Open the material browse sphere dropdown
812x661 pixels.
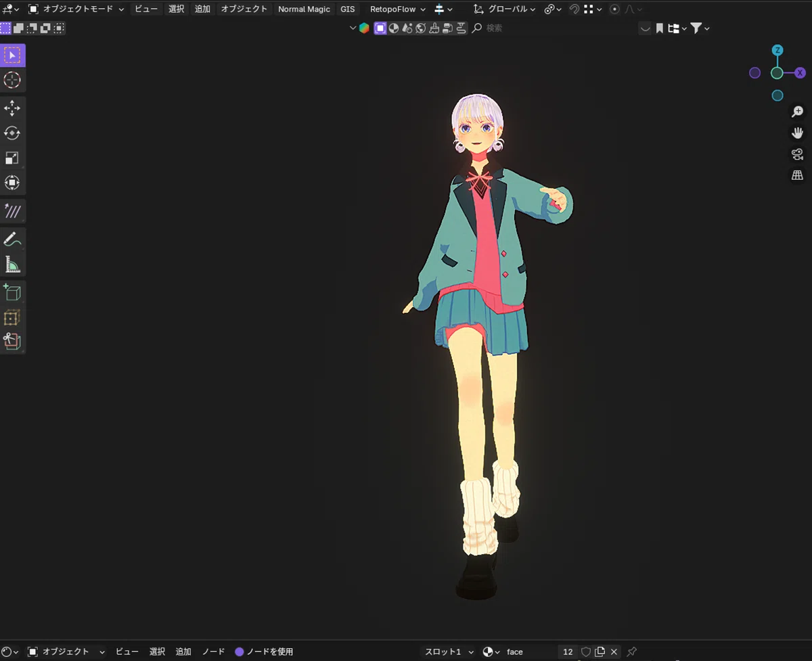pos(491,652)
